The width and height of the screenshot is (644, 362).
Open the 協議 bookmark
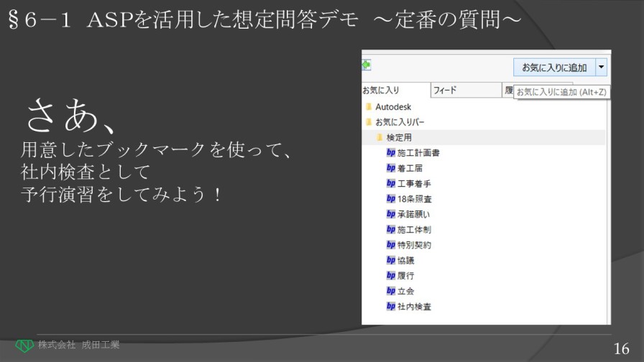point(405,261)
